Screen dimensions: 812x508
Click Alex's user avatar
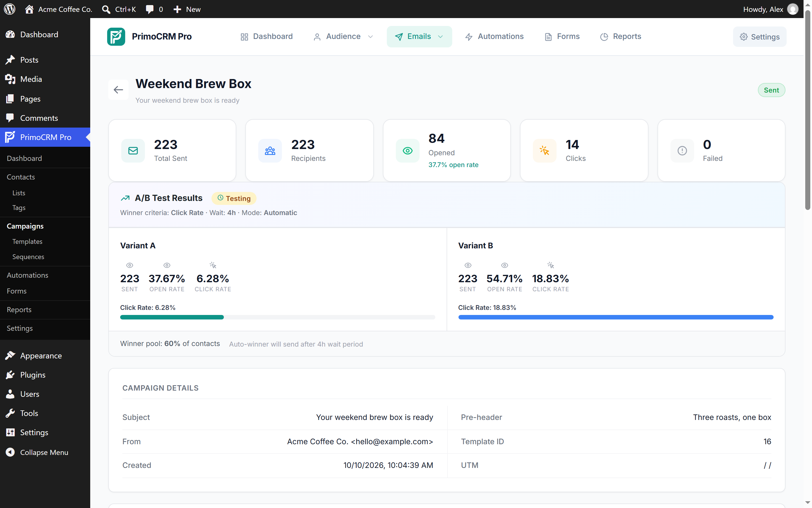click(x=793, y=9)
